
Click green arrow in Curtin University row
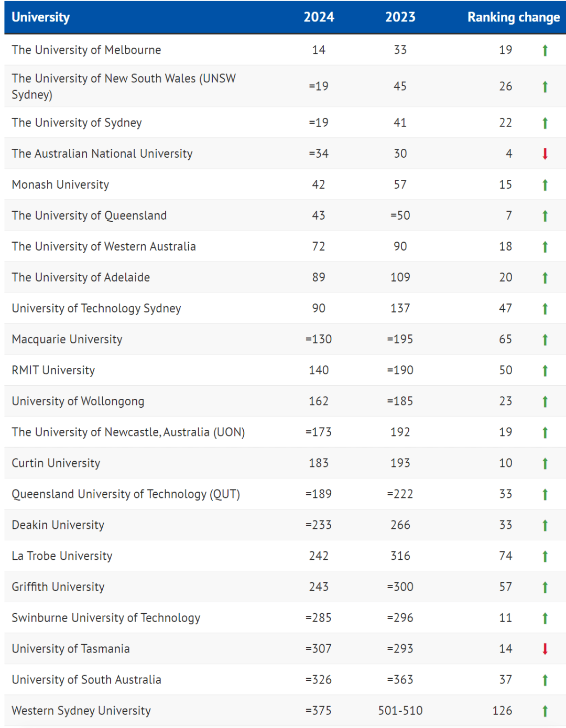click(545, 463)
